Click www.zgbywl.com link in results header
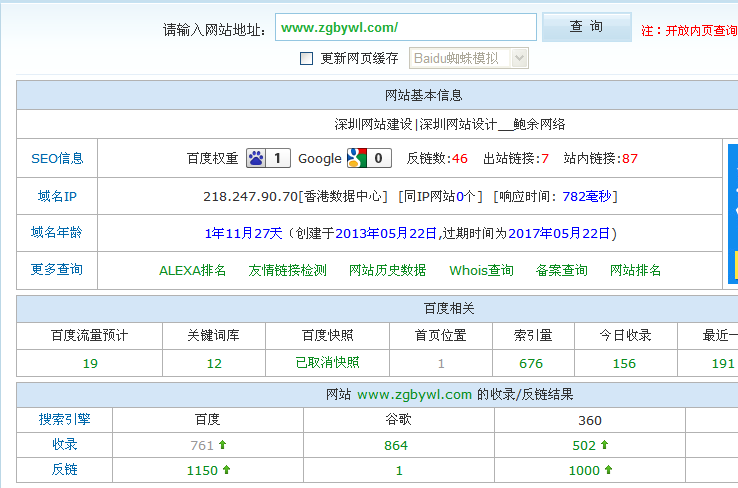 [x=414, y=394]
